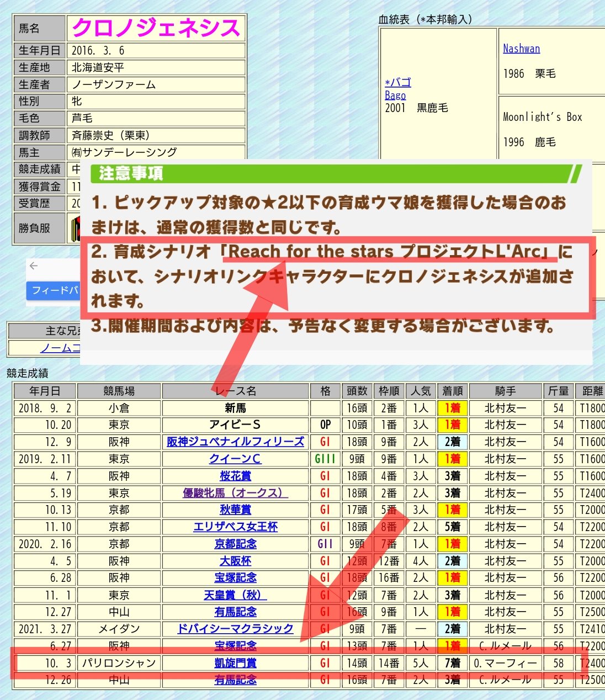Click the breeder value ノーザンファーム
The height and width of the screenshot is (700, 605).
coord(114,84)
